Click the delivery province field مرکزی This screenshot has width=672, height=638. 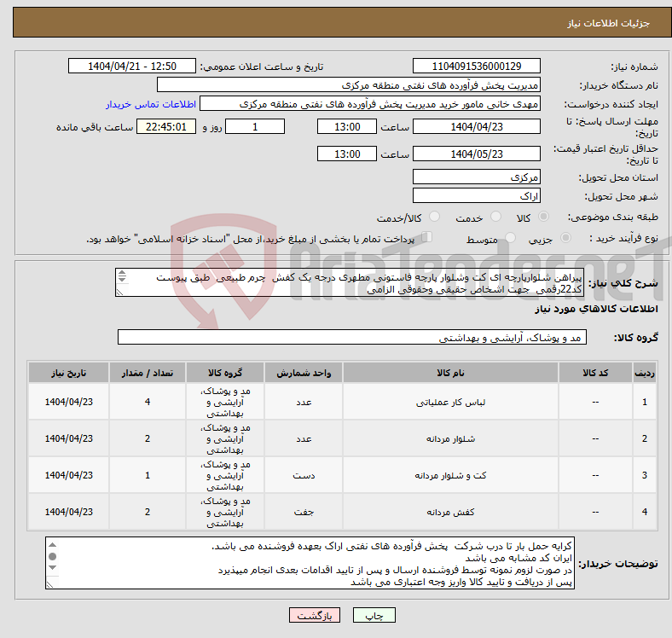(x=477, y=177)
